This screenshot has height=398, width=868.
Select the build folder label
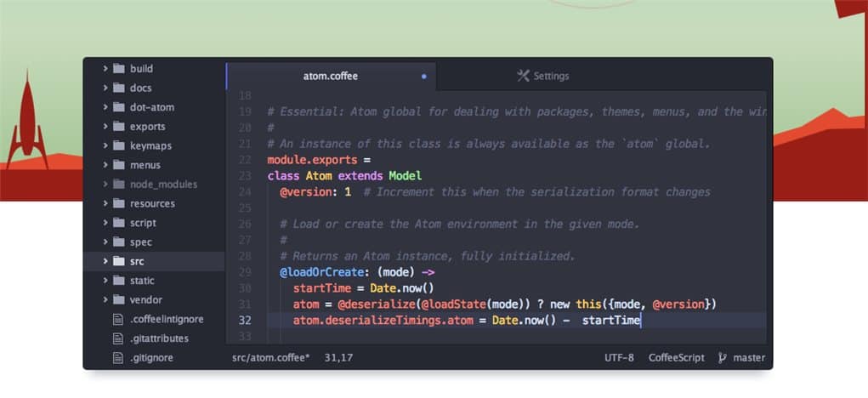click(142, 69)
